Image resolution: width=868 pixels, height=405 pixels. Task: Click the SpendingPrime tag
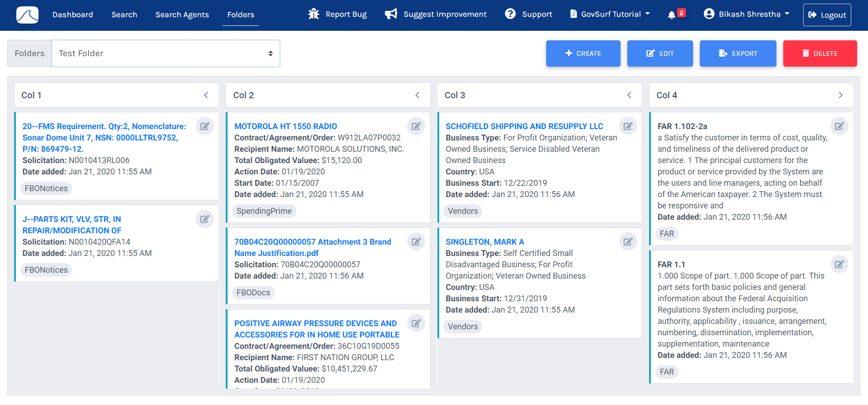point(264,211)
